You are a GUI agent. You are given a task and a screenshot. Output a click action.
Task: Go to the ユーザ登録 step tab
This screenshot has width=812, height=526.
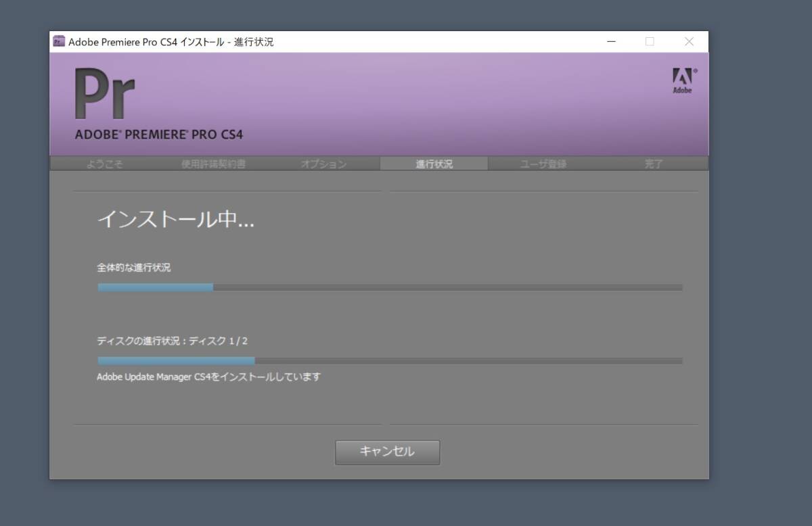(x=543, y=164)
